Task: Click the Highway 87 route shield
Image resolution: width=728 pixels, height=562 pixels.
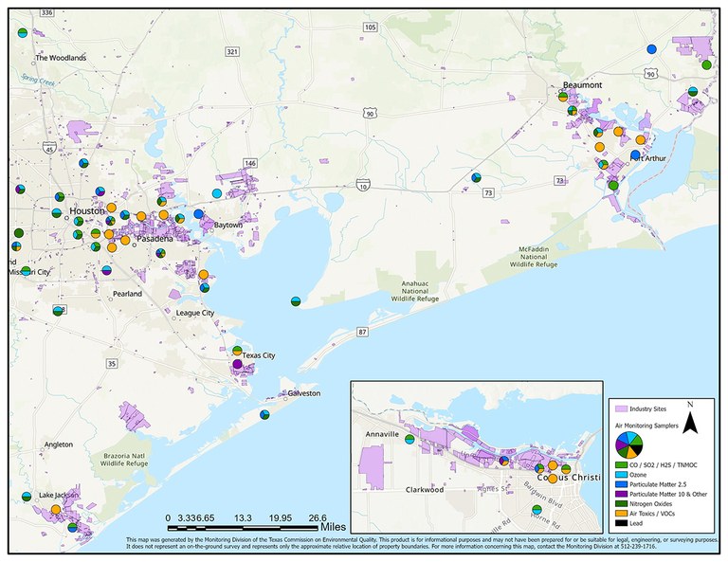Action: (362, 332)
